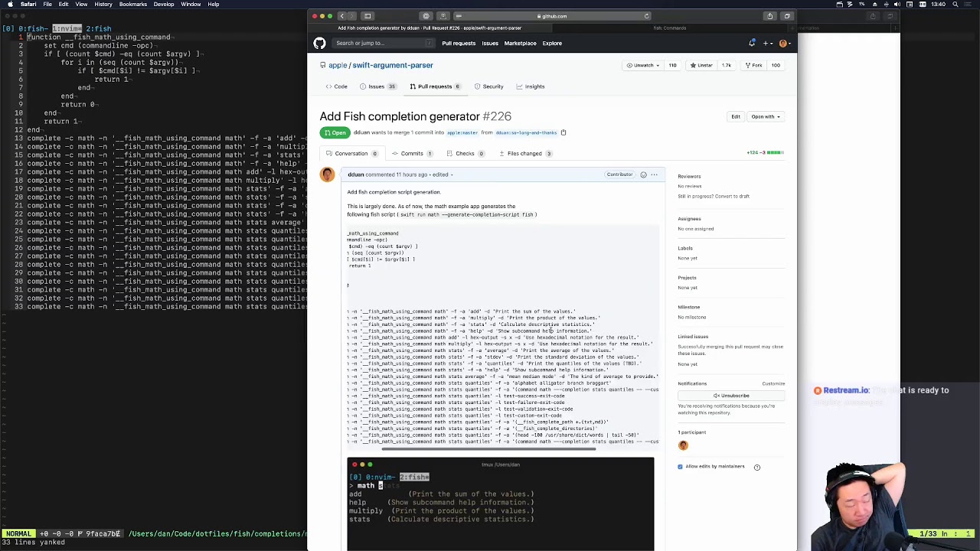Open the repository Code tab

pos(336,86)
